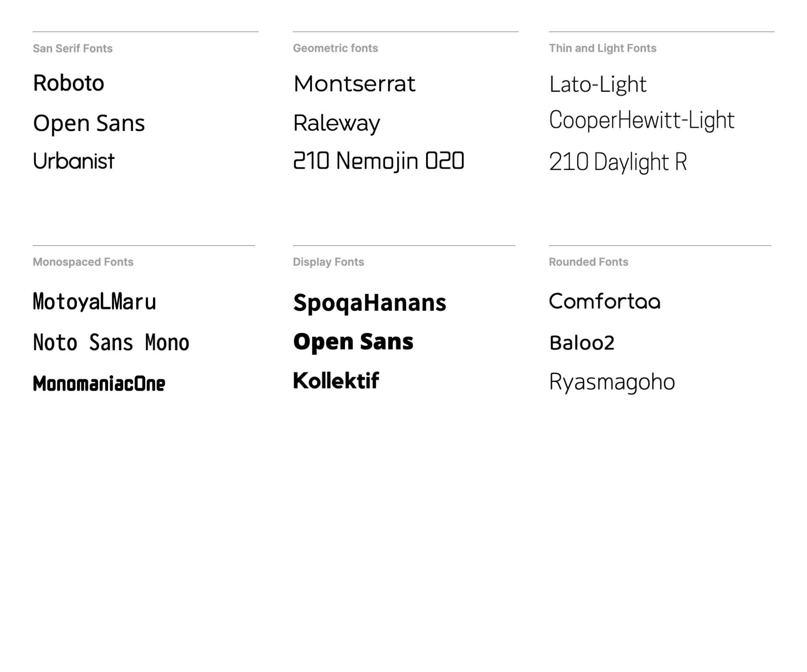Click the Noto Sans Mono sample

111,342
